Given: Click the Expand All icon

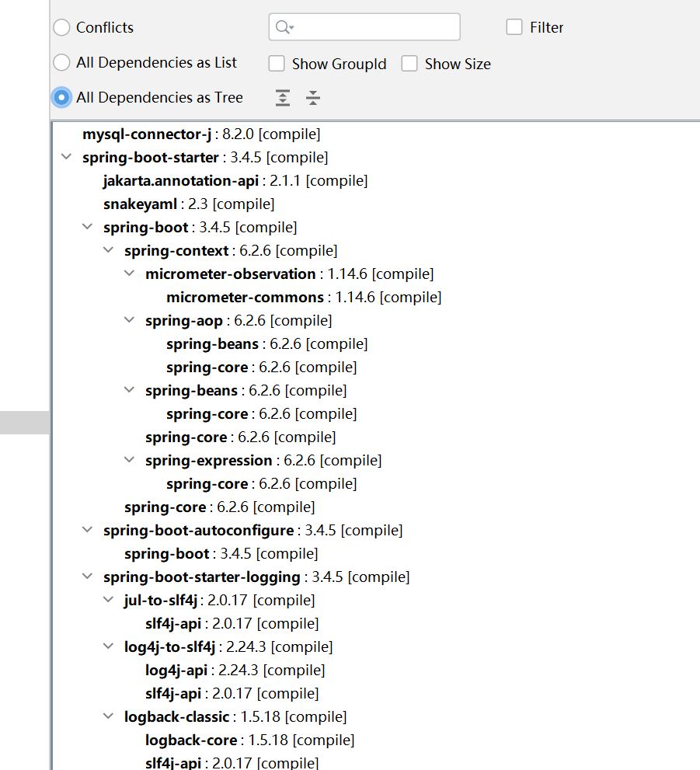Looking at the screenshot, I should [x=283, y=98].
